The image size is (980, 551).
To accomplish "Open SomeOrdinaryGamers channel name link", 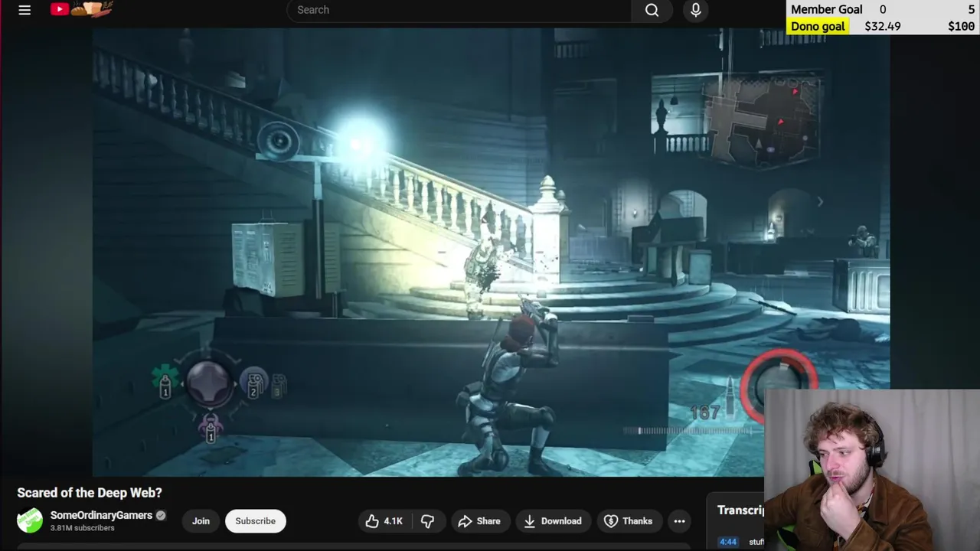I will point(101,515).
